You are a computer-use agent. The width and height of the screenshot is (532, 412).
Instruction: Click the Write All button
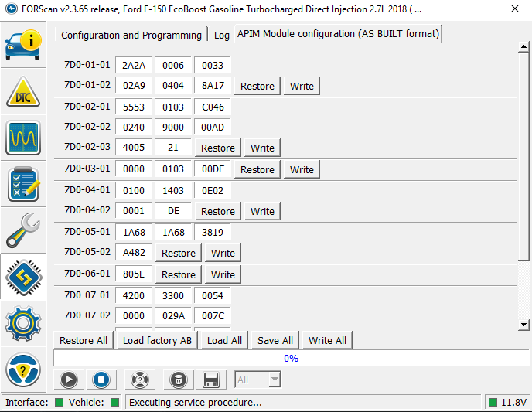[327, 340]
